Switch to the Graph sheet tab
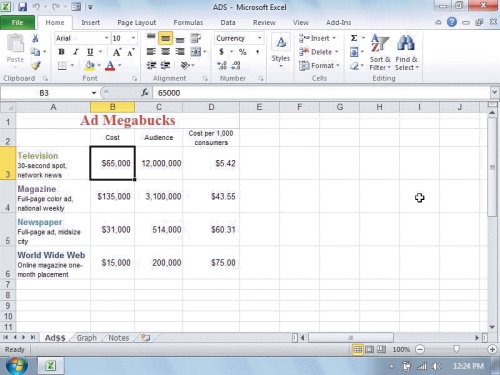The width and height of the screenshot is (500, 375). click(x=87, y=338)
